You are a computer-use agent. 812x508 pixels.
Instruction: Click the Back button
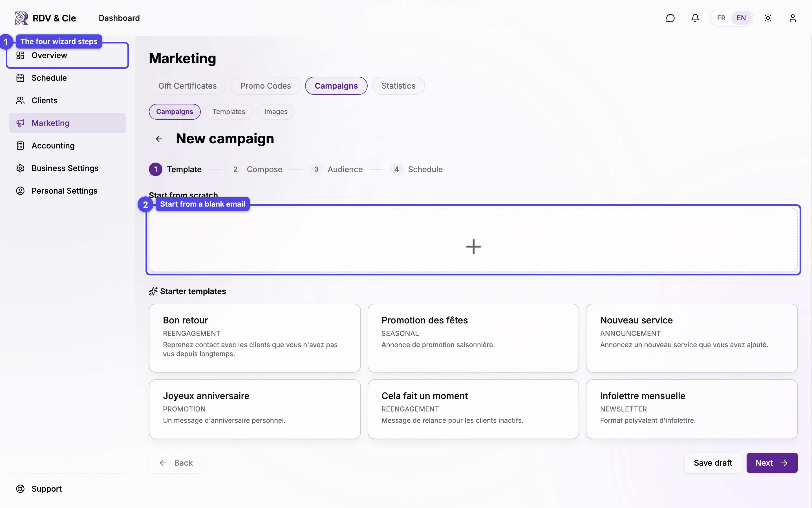coord(176,463)
